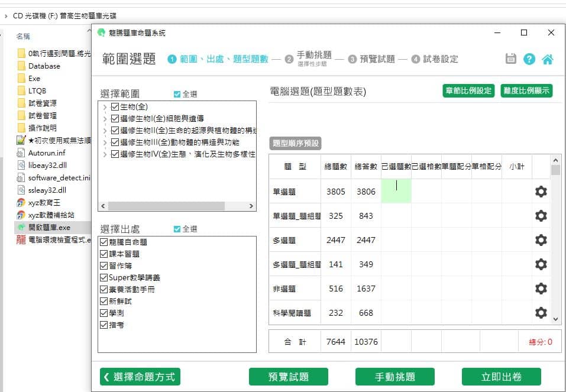The image size is (566, 392).
Task: Go to step 1 範圍、出處、題型題數
Action: (x=218, y=59)
